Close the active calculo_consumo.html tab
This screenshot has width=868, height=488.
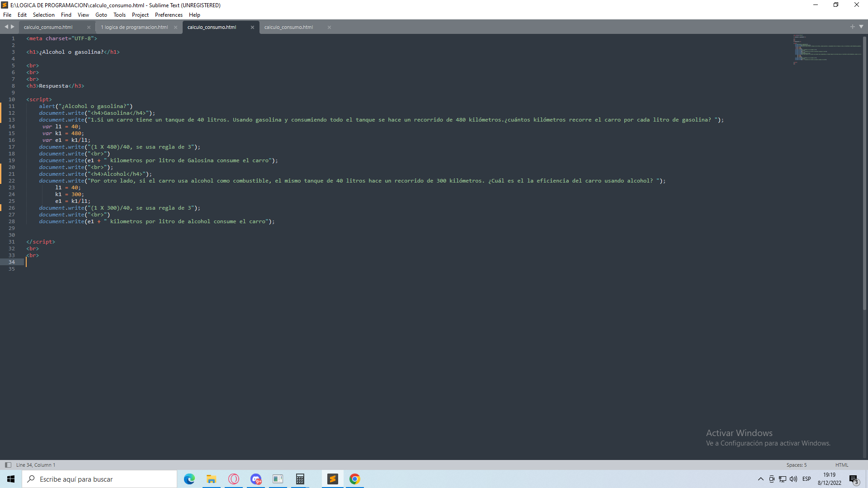point(252,28)
